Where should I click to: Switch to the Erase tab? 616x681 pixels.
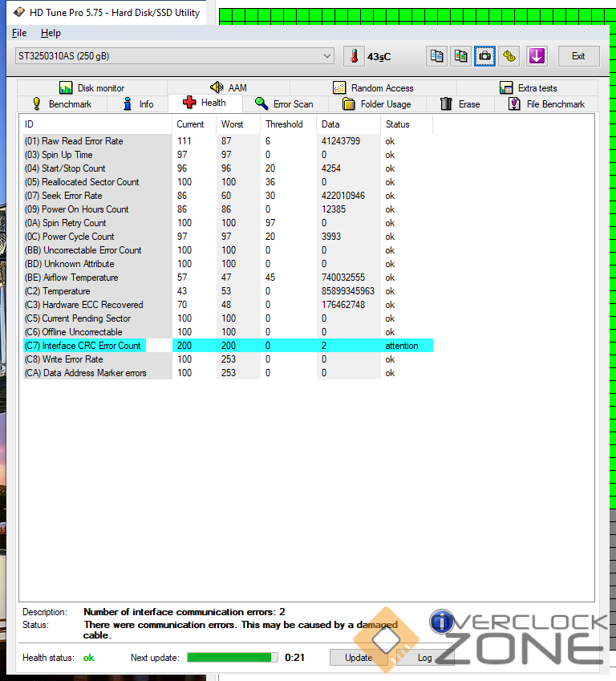tap(460, 104)
